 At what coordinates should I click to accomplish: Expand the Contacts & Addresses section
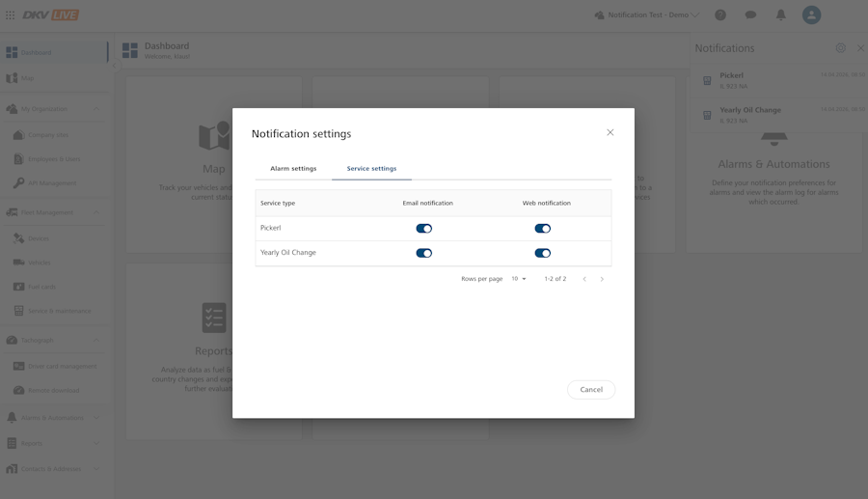click(96, 468)
